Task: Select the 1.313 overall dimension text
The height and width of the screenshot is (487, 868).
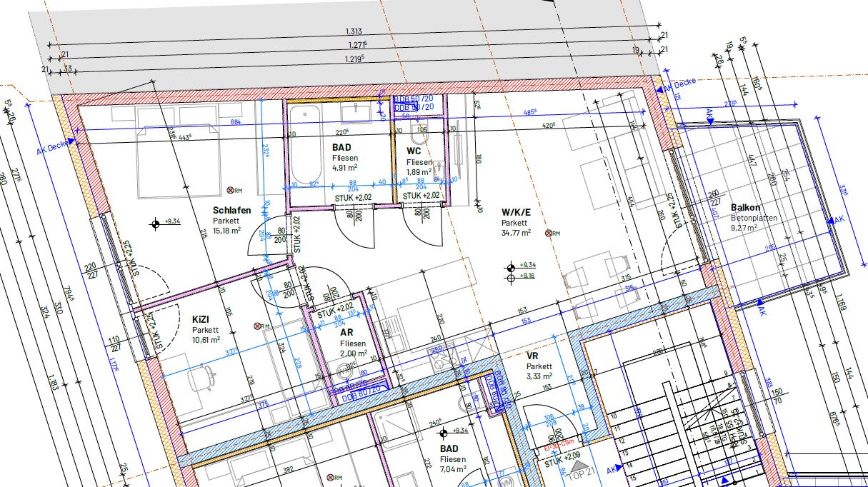Action: (355, 31)
